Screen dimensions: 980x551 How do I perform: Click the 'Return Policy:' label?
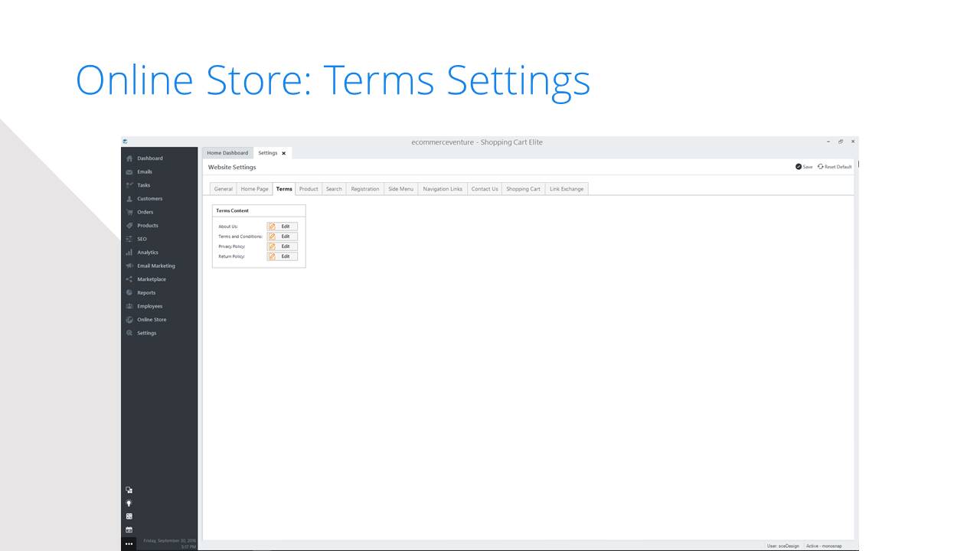pos(231,256)
